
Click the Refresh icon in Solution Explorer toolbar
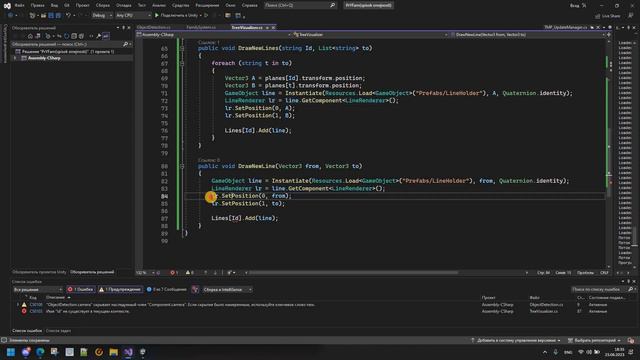pyautogui.click(x=67, y=36)
